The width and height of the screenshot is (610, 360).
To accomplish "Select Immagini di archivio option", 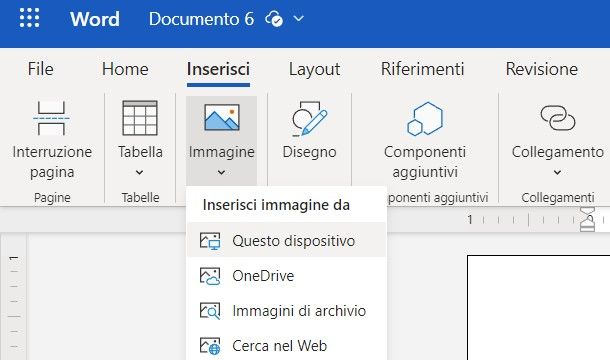I will (286, 311).
